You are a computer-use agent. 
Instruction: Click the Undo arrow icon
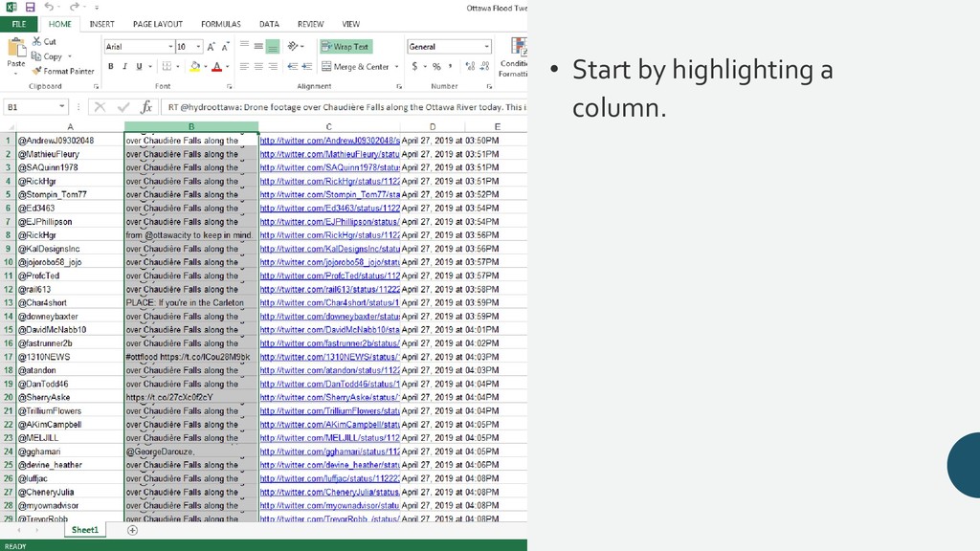click(x=49, y=8)
